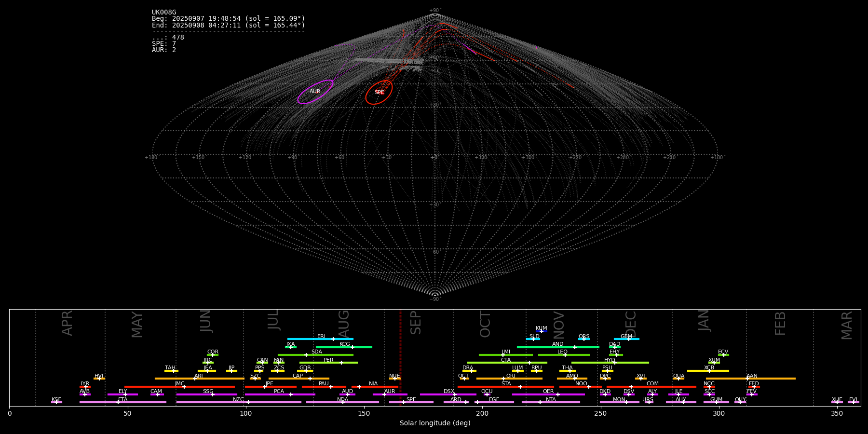868x434 pixels.
Task: Click the 'Solar longitude (deg)' axis title
Action: 435,423
